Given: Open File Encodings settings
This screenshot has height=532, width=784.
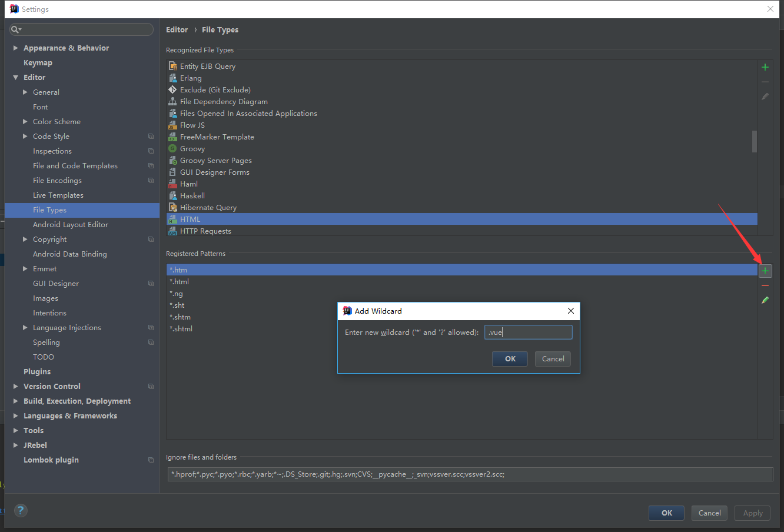Looking at the screenshot, I should 57,181.
